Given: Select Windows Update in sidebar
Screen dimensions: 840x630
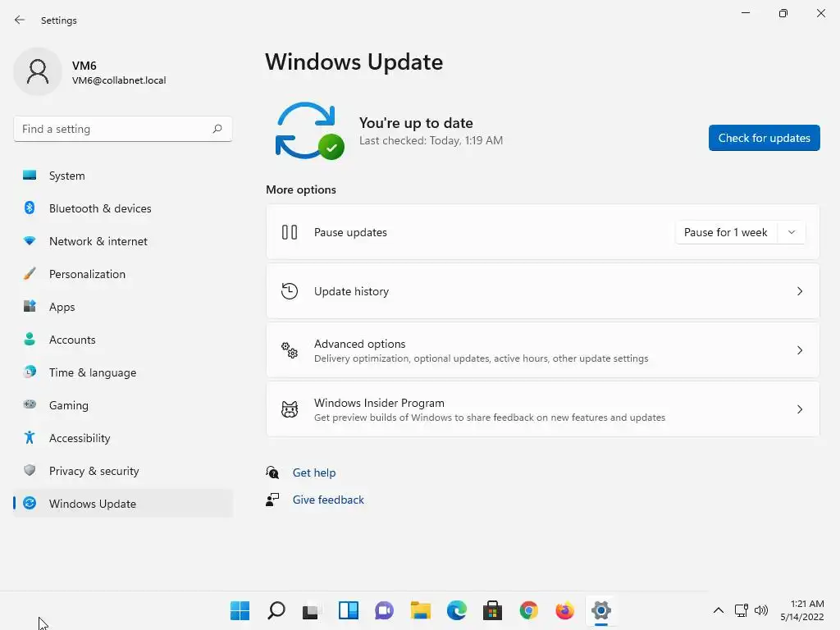Looking at the screenshot, I should tap(123, 504).
